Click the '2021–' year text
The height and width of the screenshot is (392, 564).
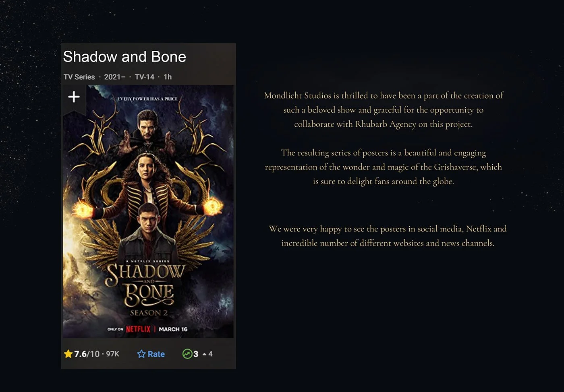tap(115, 77)
